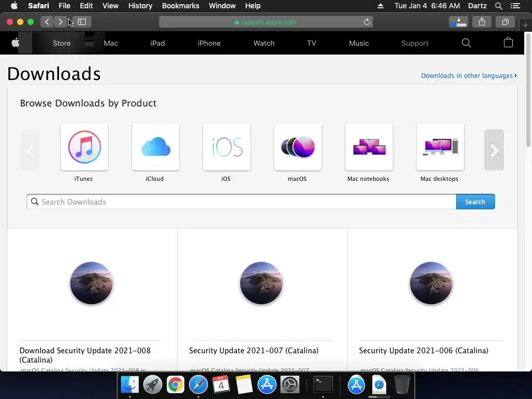
Task: Open Spotlight search in the menu bar
Action: pyautogui.click(x=498, y=6)
